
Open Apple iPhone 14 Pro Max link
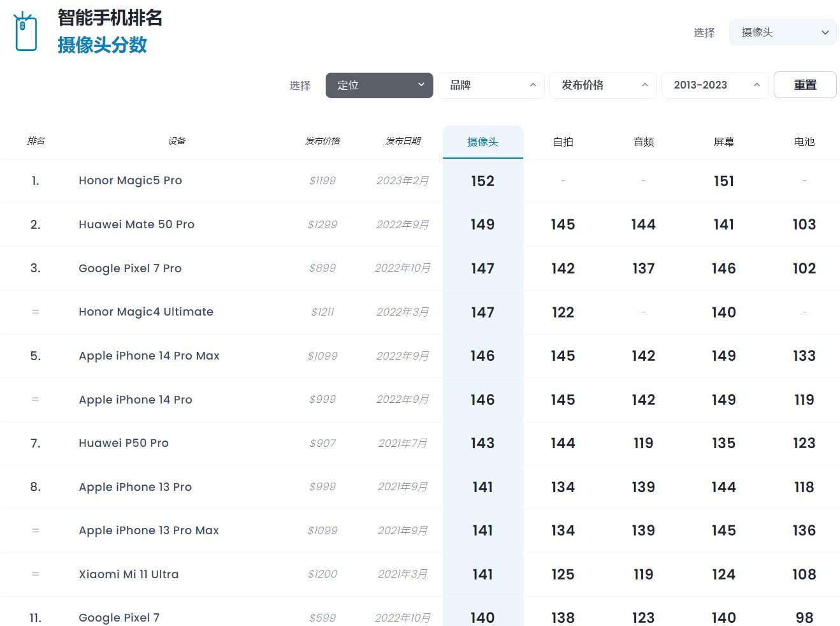coord(149,356)
